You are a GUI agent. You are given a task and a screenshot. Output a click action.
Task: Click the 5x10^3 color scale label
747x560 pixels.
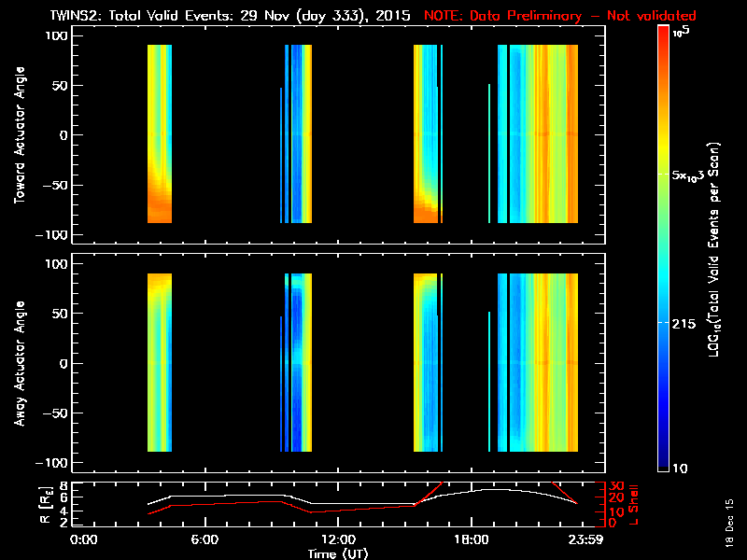pos(695,175)
